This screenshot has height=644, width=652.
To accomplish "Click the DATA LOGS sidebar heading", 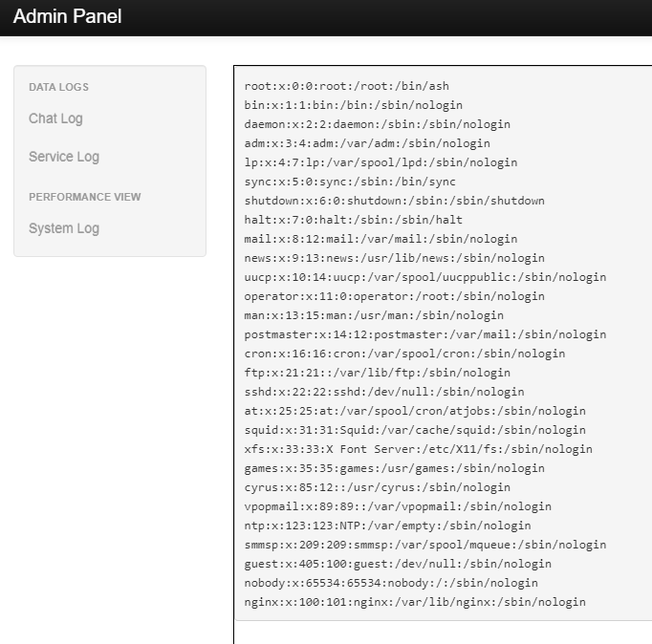I will tap(58, 87).
